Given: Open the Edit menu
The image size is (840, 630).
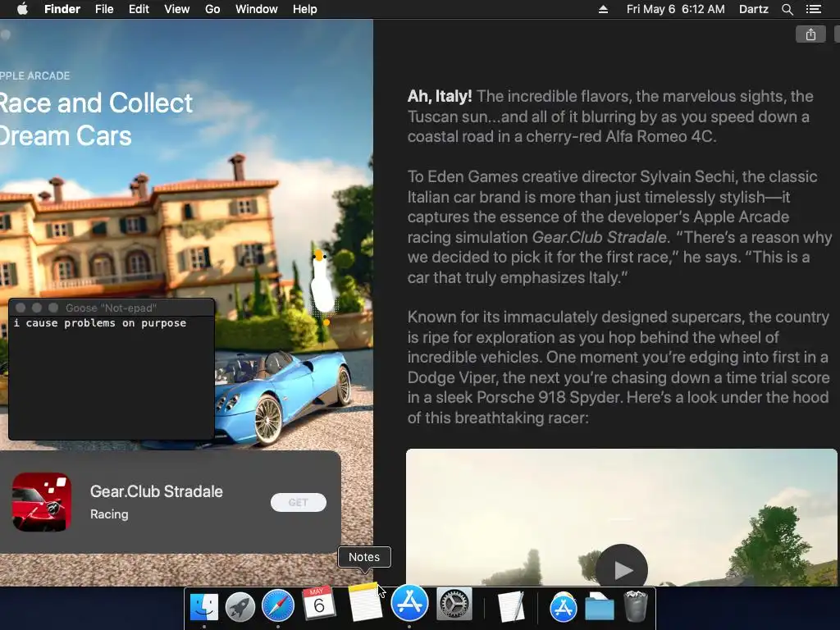Looking at the screenshot, I should (139, 9).
